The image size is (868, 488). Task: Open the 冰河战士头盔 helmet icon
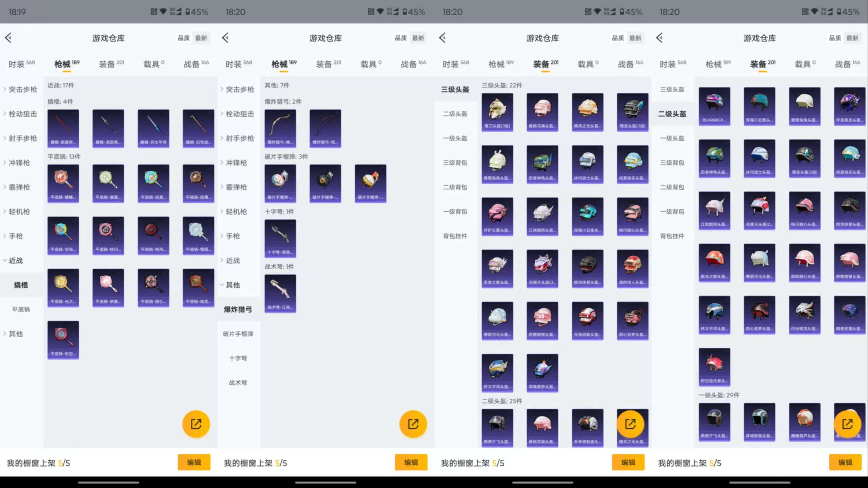587,164
